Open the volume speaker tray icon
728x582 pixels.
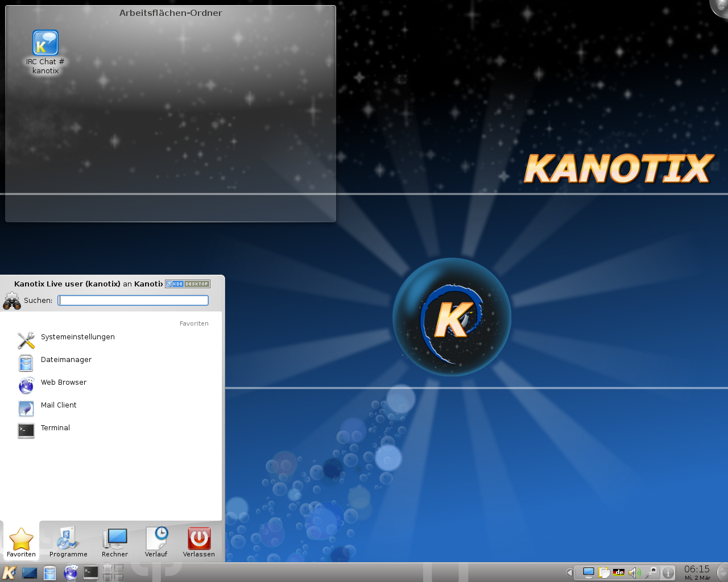pos(634,572)
